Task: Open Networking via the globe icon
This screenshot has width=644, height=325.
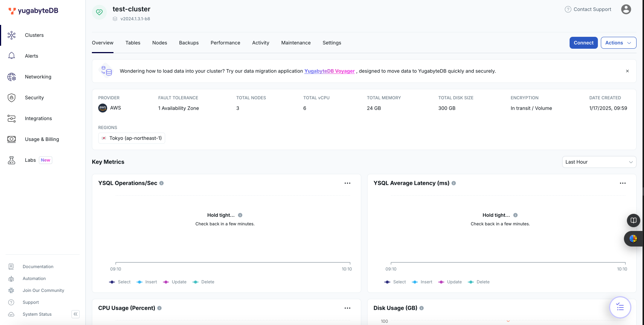Action: click(x=12, y=77)
